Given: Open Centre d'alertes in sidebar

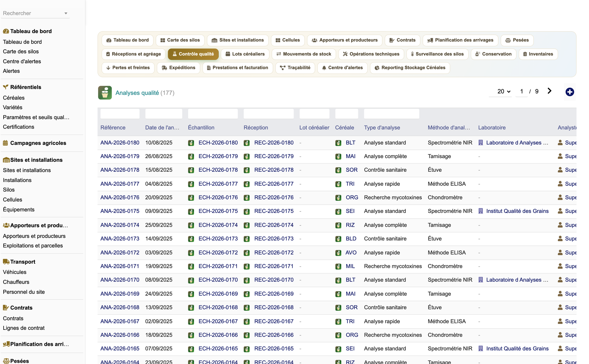Looking at the screenshot, I should (22, 61).
